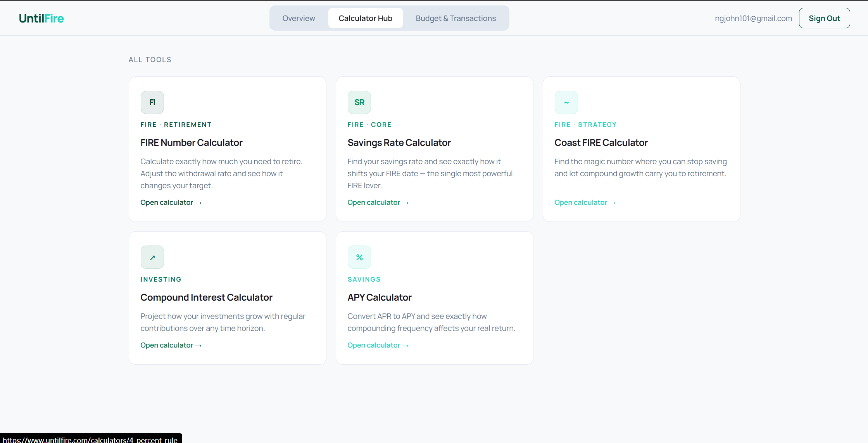Click the SR Savings Rate icon
This screenshot has width=868, height=443.
coord(359,102)
